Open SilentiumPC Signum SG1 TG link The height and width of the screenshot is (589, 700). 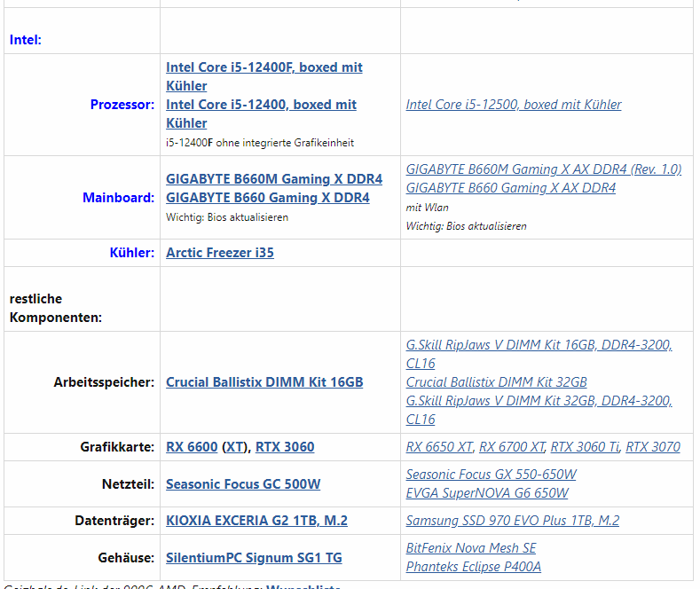pos(254,558)
